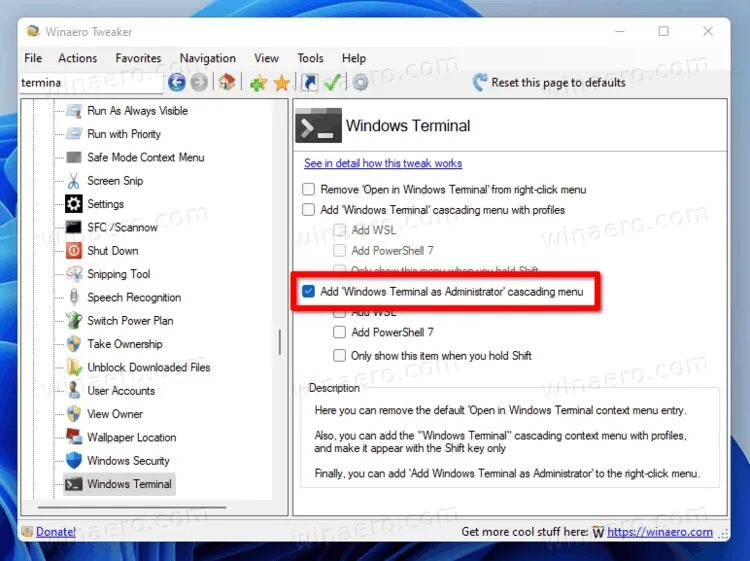Image resolution: width=750 pixels, height=561 pixels.
Task: Click the Run with Priority icon
Action: click(74, 134)
